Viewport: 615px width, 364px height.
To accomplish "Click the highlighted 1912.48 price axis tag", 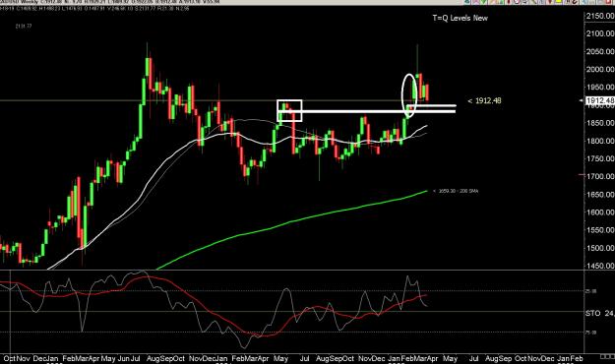I will click(x=599, y=100).
